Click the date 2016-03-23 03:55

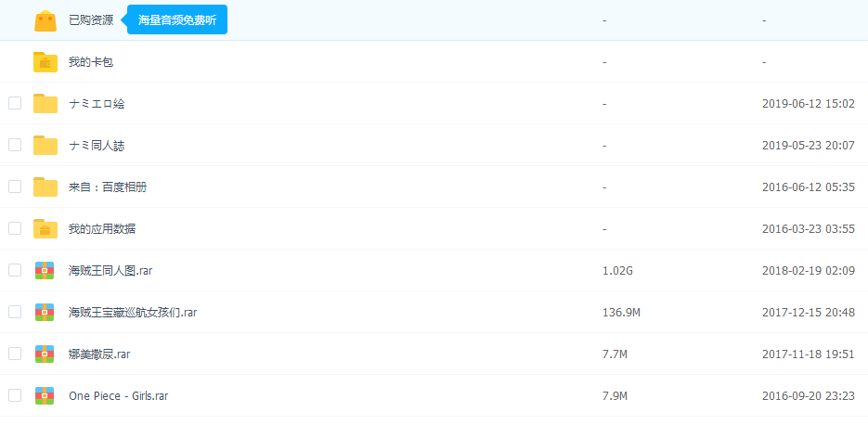(x=809, y=228)
